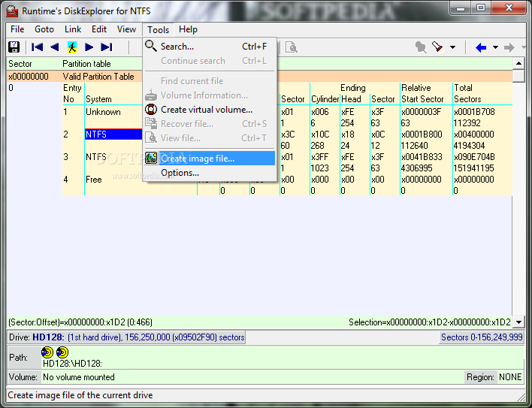Viewport: 532px width, 408px height.
Task: Open the View menu
Action: tap(126, 29)
